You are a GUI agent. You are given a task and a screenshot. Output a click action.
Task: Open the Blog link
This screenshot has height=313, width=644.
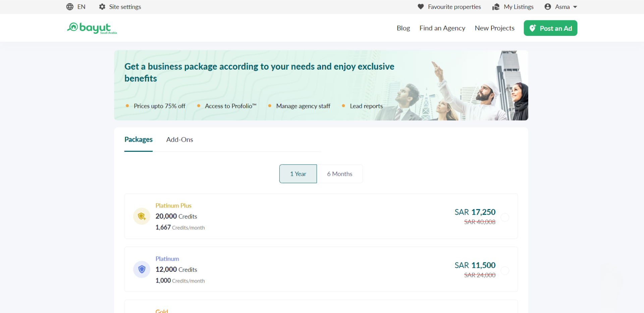[404, 28]
